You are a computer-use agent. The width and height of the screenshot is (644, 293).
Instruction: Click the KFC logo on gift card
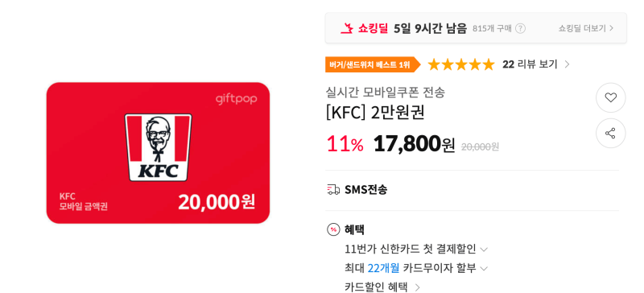[x=158, y=147]
